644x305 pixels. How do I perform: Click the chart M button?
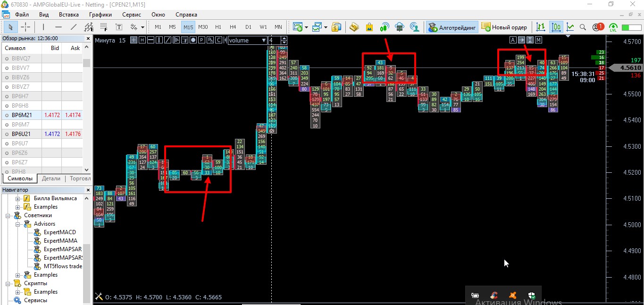pos(538,40)
